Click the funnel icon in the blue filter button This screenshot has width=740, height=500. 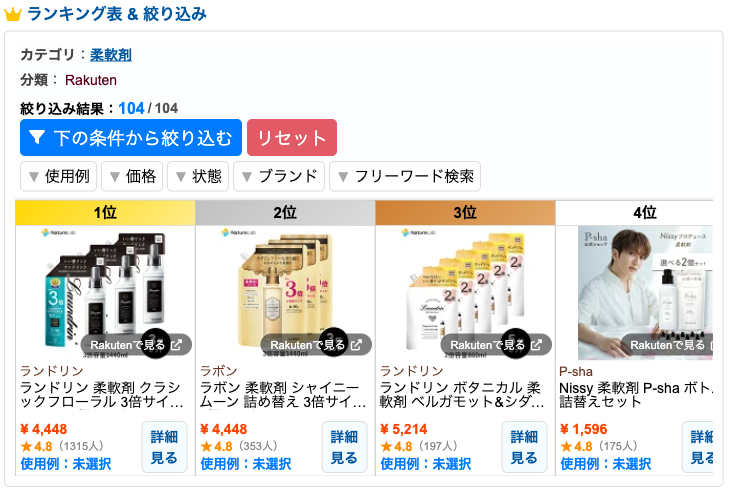[37, 137]
